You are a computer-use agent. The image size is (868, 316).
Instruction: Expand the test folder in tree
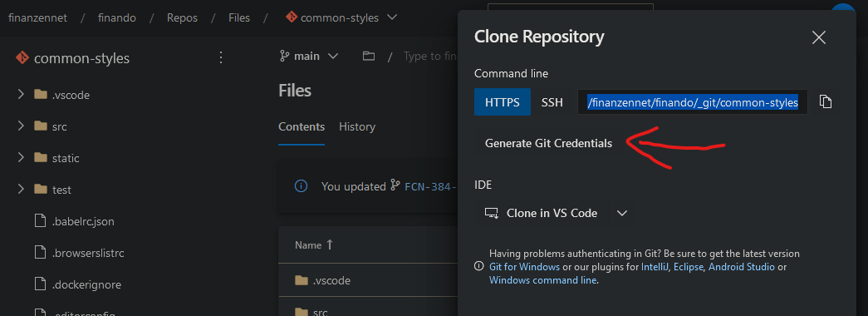pos(21,189)
